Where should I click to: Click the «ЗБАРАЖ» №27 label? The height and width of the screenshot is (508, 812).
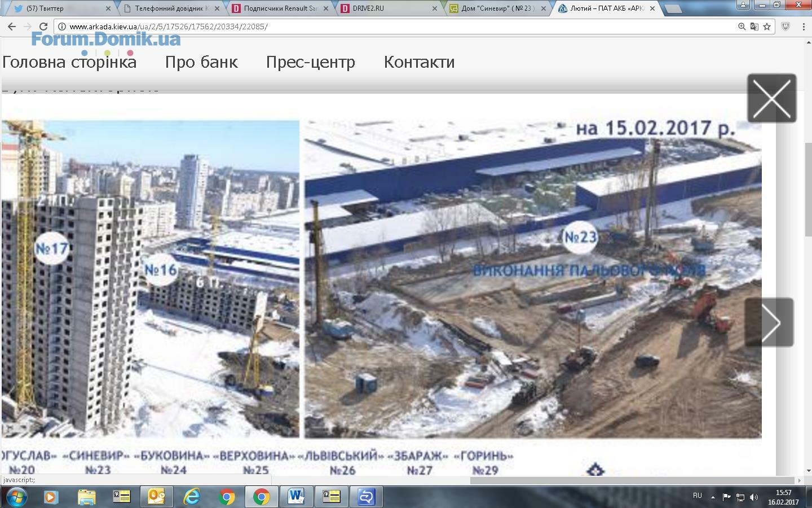pos(418,462)
